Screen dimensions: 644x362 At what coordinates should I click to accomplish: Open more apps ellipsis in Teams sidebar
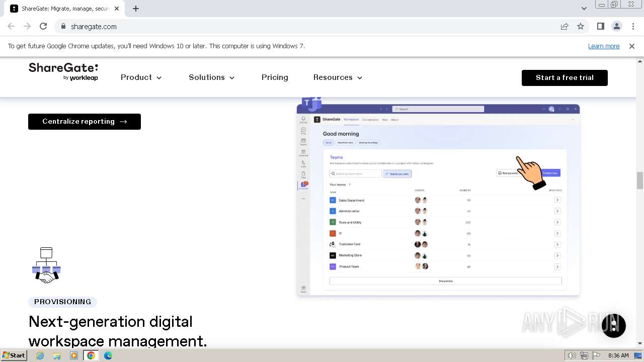click(x=303, y=199)
